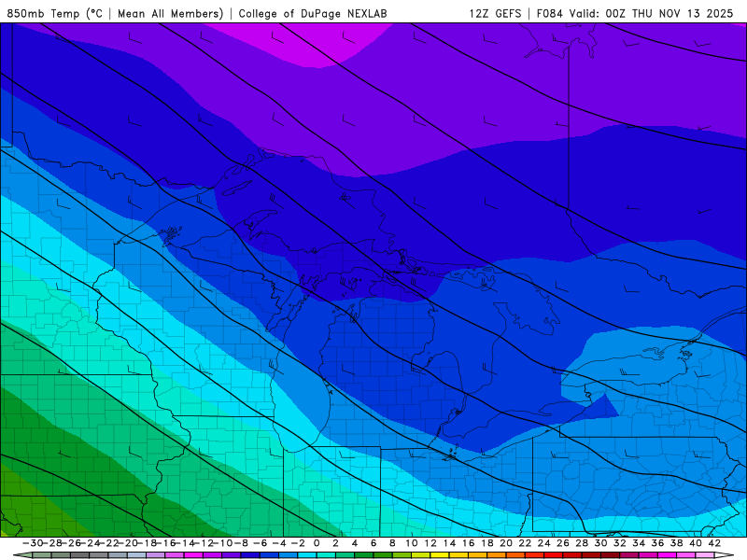Screen dimensions: 747x560
Task: Click the "F084" forecast hour text
Action: 550,13
